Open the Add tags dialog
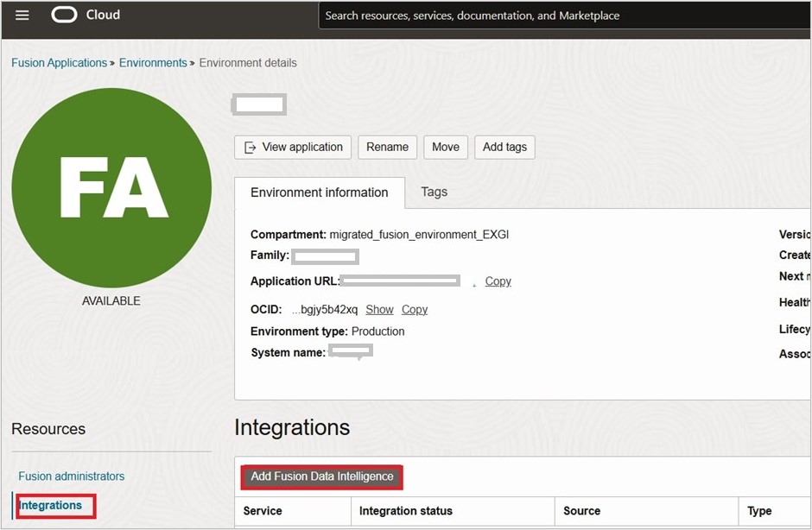Viewport: 812px width, 530px height. [x=504, y=147]
